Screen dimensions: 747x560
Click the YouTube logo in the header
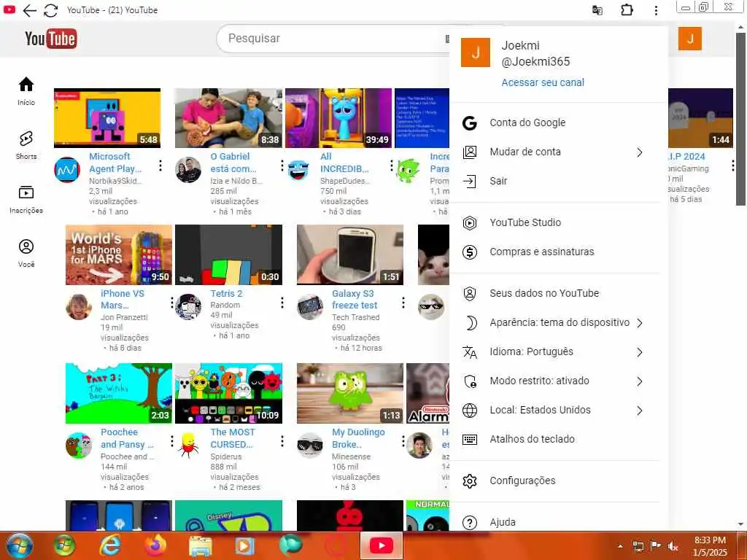(50, 39)
